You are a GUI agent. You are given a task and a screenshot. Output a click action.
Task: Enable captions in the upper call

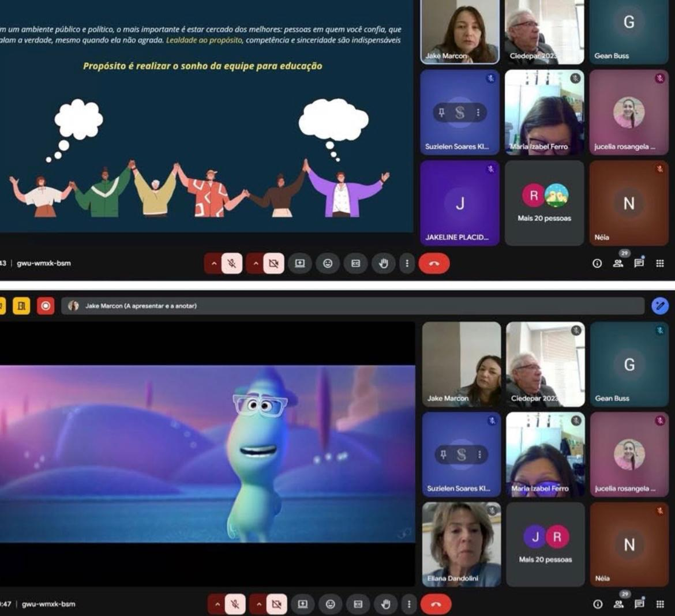tap(355, 263)
